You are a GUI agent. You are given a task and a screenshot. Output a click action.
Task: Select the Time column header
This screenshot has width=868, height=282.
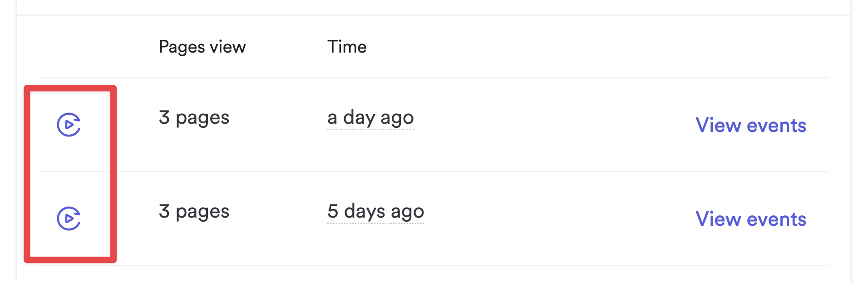(x=347, y=47)
